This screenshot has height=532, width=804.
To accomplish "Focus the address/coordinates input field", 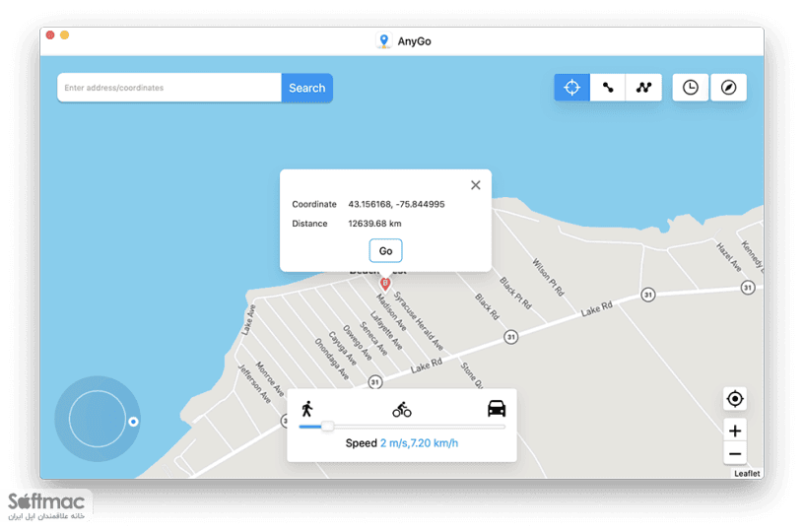I will 169,88.
